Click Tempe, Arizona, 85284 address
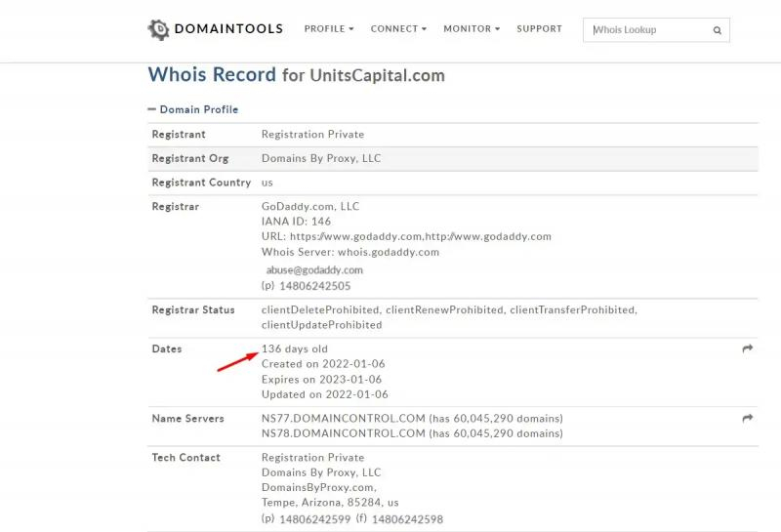This screenshot has width=781, height=532. (330, 502)
